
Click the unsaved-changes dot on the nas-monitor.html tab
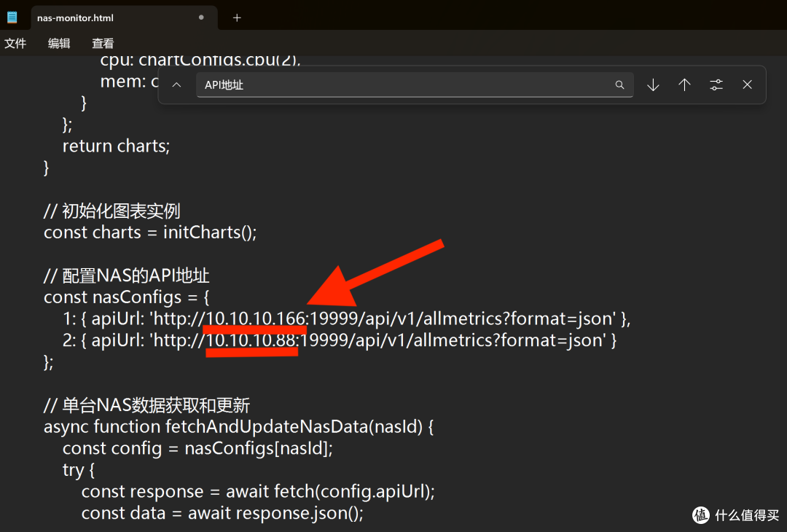[201, 17]
